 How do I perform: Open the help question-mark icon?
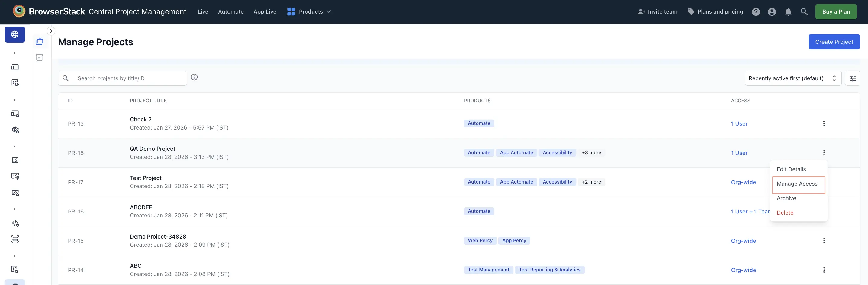point(756,11)
